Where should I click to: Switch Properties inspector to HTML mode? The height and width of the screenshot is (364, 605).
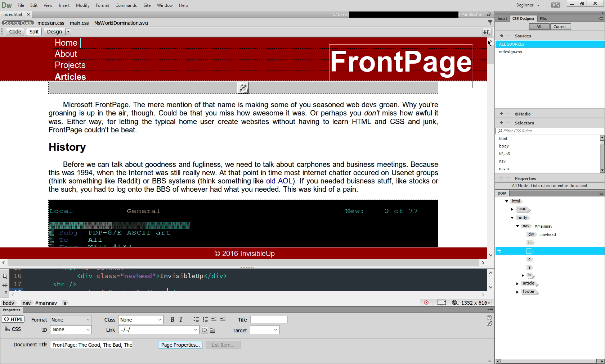click(13, 319)
